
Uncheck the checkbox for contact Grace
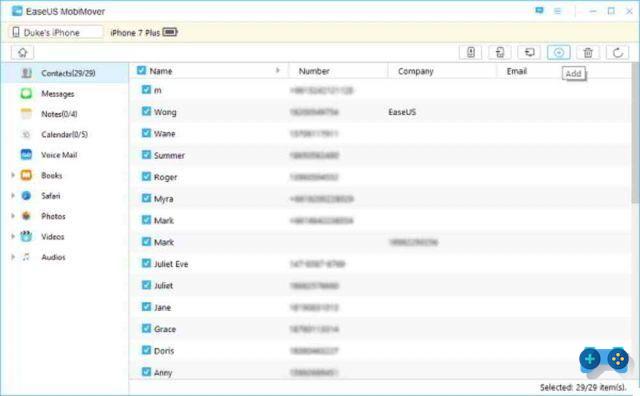(x=146, y=328)
